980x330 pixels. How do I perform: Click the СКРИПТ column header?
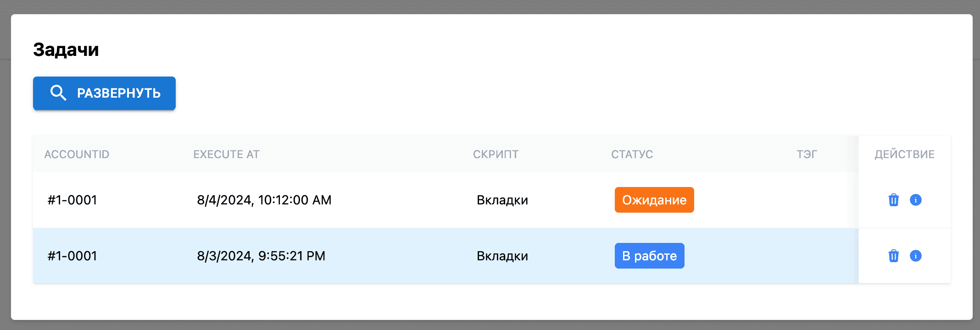point(496,154)
